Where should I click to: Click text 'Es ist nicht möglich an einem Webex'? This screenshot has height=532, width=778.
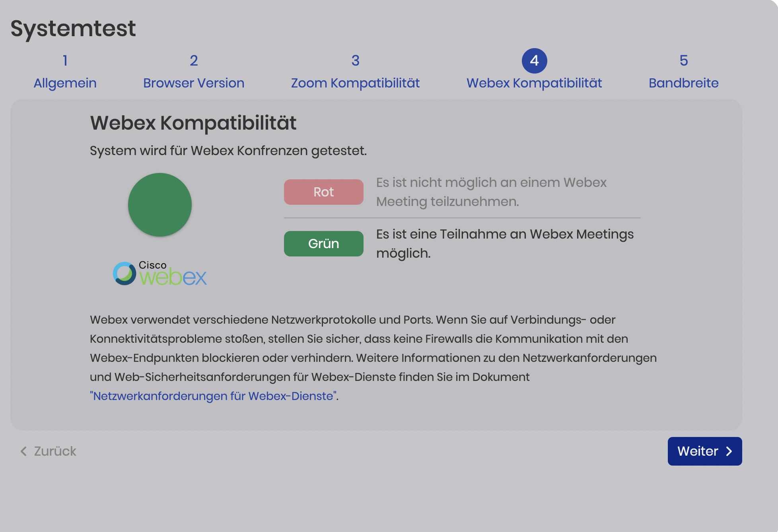pos(491,183)
